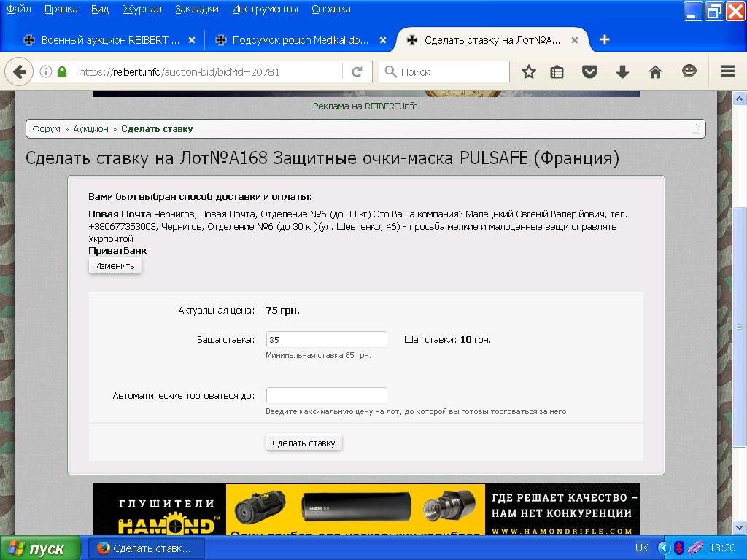Screen dimensions: 747x560
Task: Open the Файл menu
Action: pos(19,9)
